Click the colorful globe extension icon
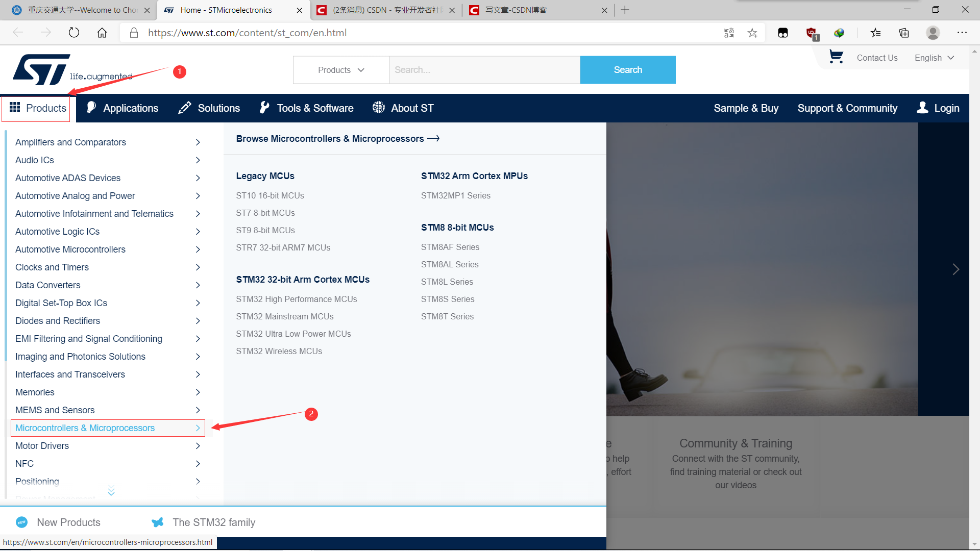The height and width of the screenshot is (551, 980). (x=839, y=33)
